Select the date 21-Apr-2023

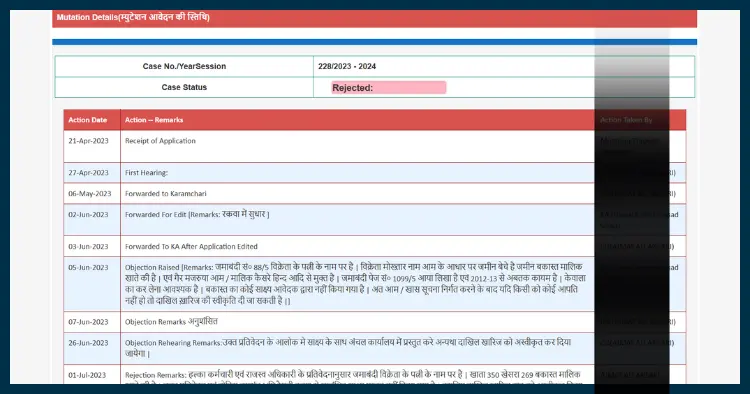point(88,141)
